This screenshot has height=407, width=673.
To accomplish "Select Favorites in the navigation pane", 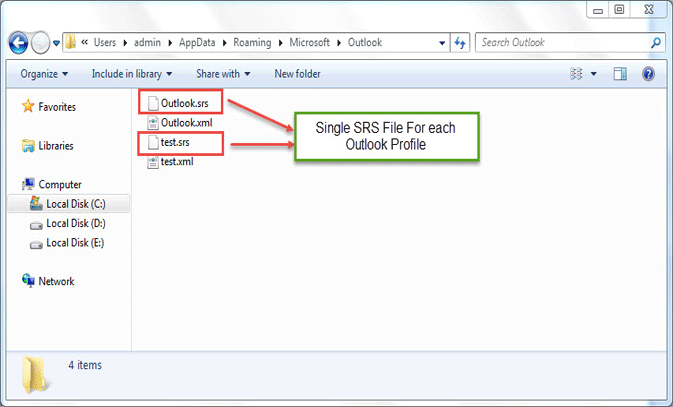I will 57,106.
